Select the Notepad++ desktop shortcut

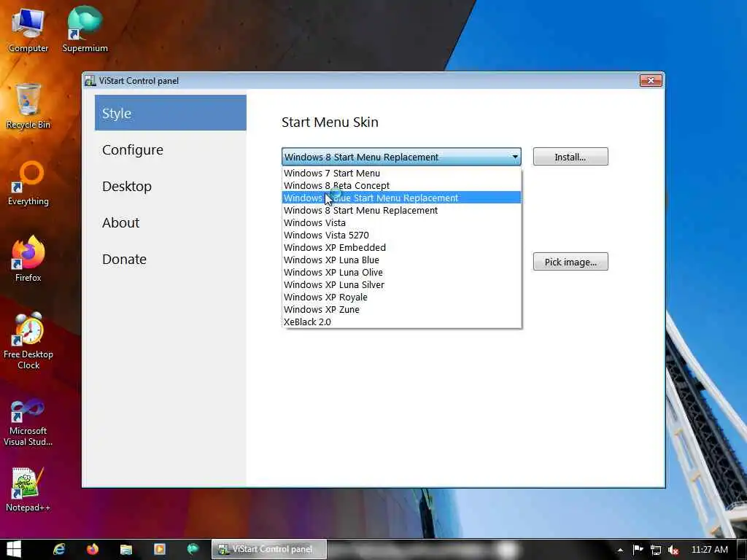pyautogui.click(x=28, y=489)
